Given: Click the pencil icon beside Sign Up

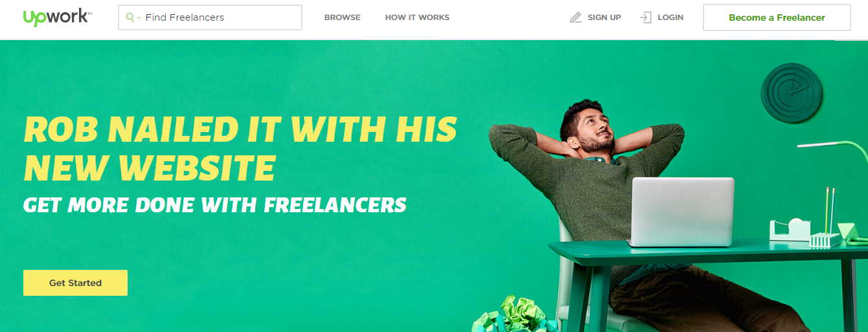Looking at the screenshot, I should point(575,17).
